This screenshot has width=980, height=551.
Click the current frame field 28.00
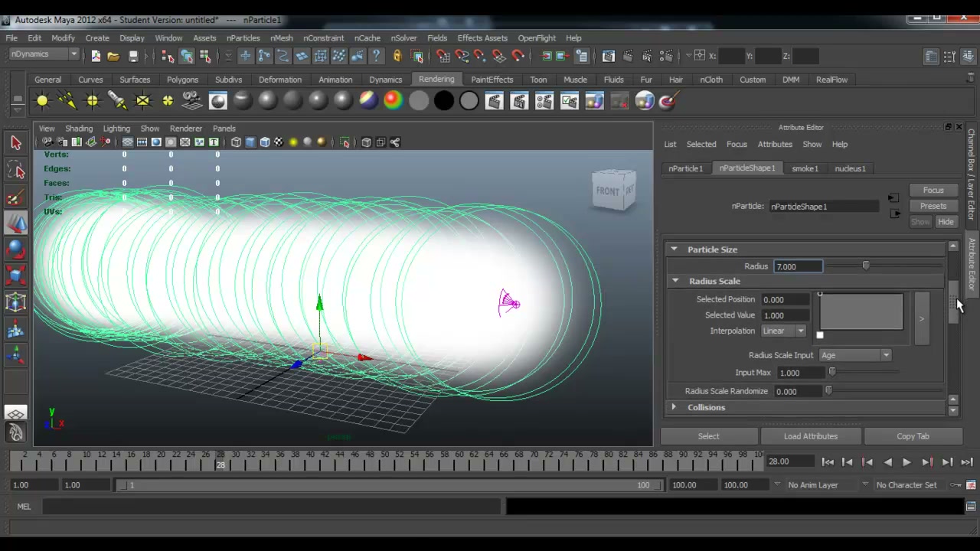tap(789, 461)
